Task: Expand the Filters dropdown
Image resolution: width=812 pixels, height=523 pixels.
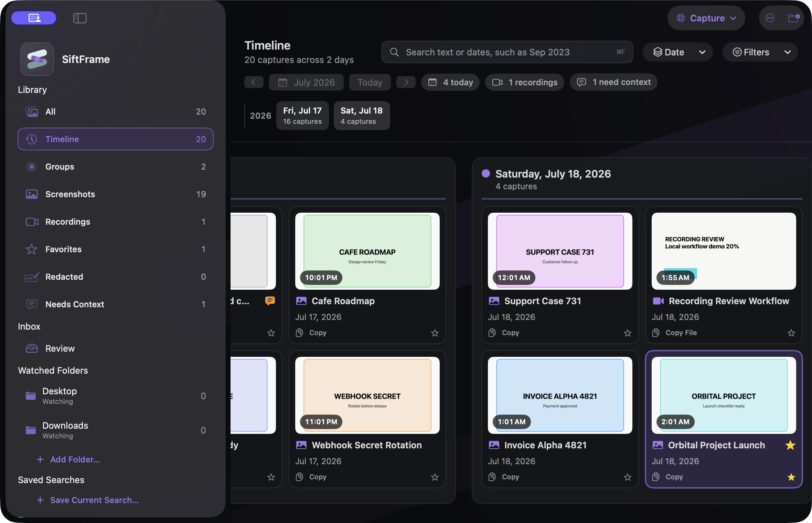Action: click(x=760, y=52)
